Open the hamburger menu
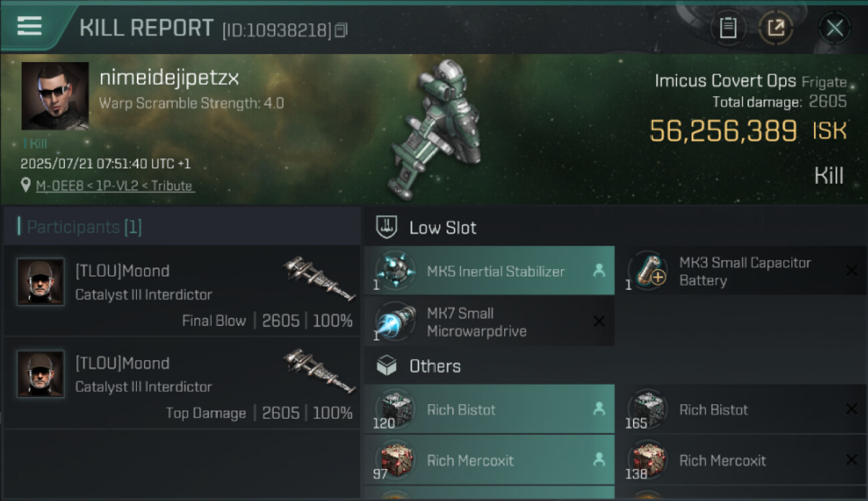The height and width of the screenshot is (501, 868). (x=29, y=26)
